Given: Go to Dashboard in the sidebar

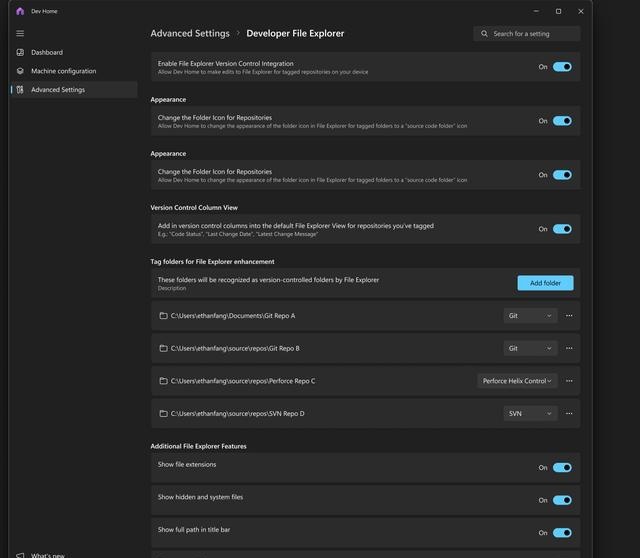Looking at the screenshot, I should 46,52.
